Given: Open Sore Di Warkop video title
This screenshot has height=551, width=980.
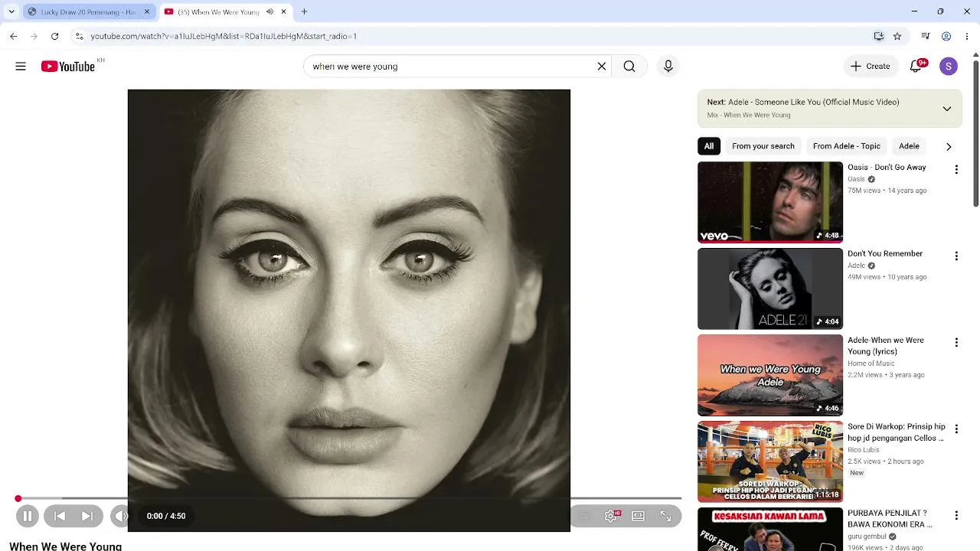Looking at the screenshot, I should (897, 432).
